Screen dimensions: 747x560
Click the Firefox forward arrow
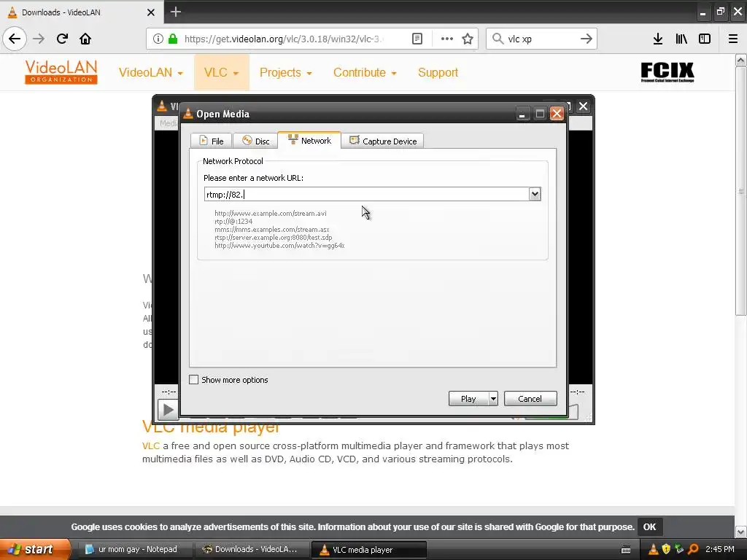click(39, 39)
